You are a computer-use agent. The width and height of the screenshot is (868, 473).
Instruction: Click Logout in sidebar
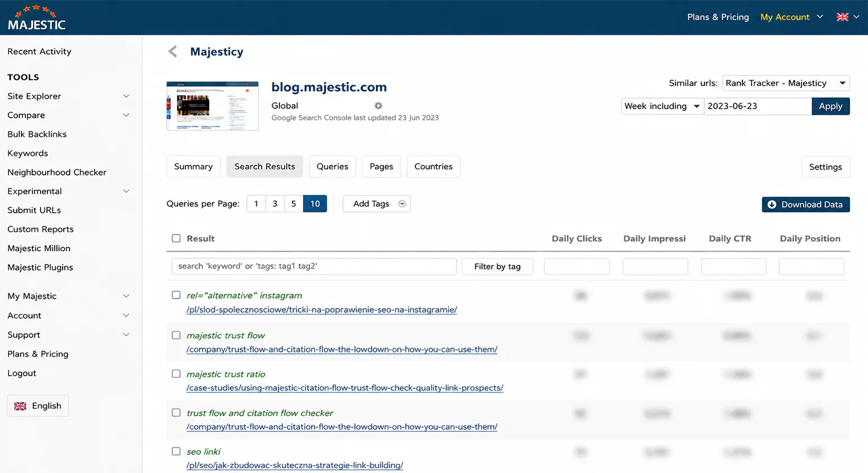point(22,373)
